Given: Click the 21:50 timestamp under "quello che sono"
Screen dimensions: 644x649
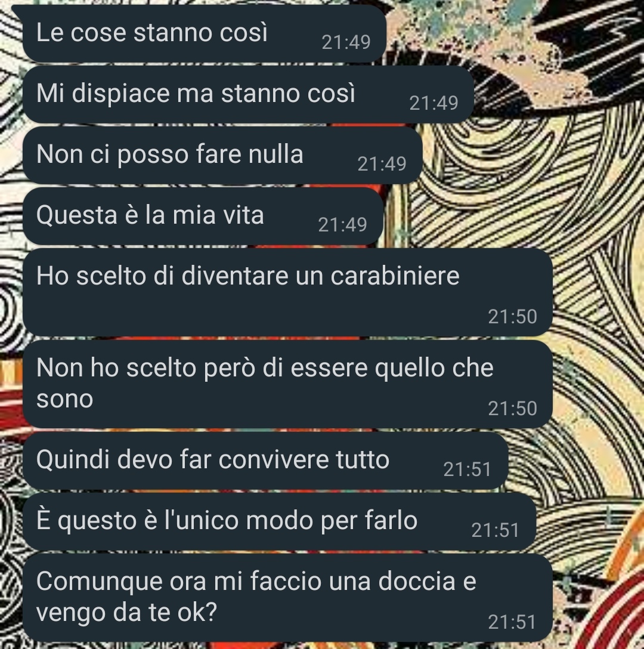Looking at the screenshot, I should coord(512,409).
